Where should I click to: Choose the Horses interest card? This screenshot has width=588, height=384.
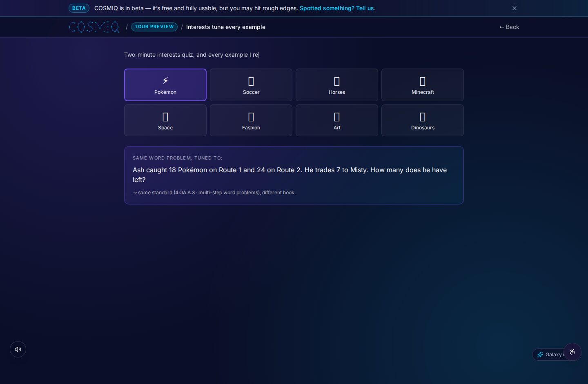[x=337, y=85]
